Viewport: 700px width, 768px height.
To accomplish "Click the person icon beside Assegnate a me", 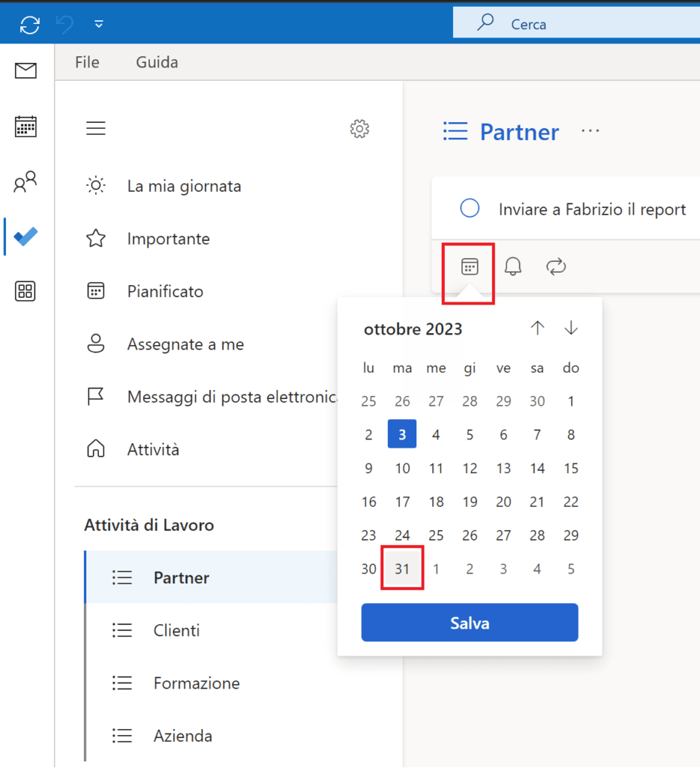I will point(96,343).
